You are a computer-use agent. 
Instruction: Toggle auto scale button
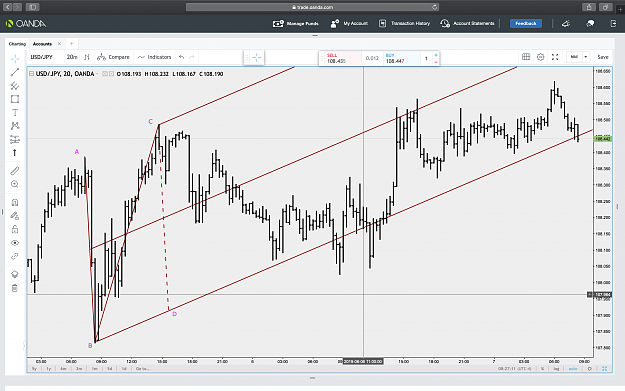(573, 369)
